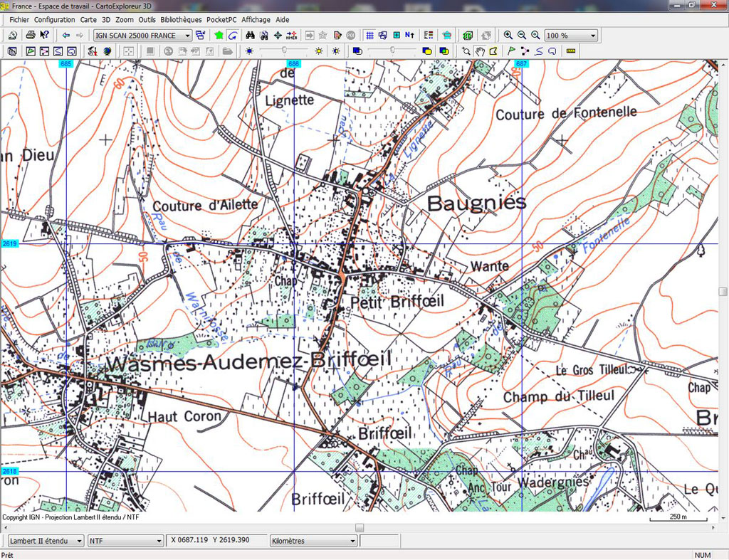Viewport: 729px width, 560px height.
Task: Click the brightness slider thumb
Action: pos(284,50)
